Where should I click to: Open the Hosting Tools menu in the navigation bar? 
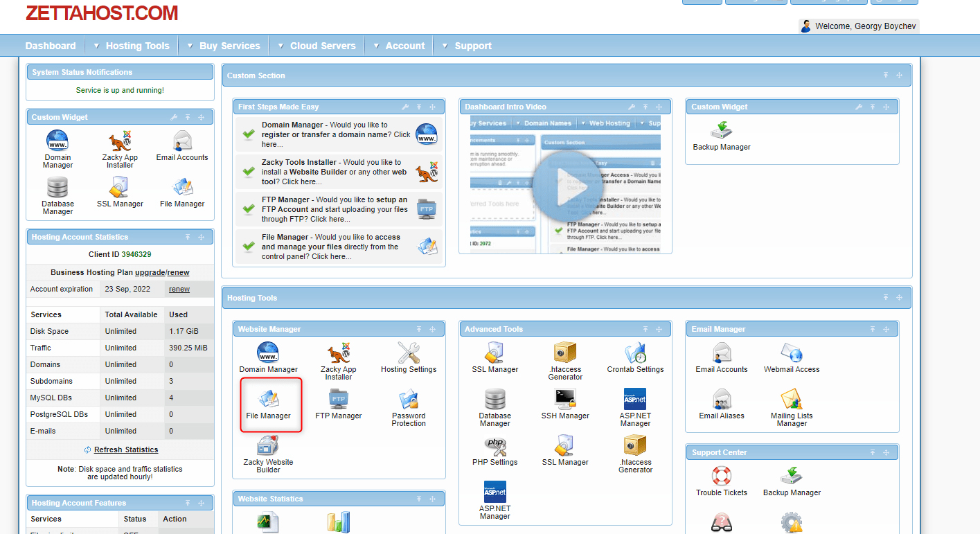(x=137, y=46)
